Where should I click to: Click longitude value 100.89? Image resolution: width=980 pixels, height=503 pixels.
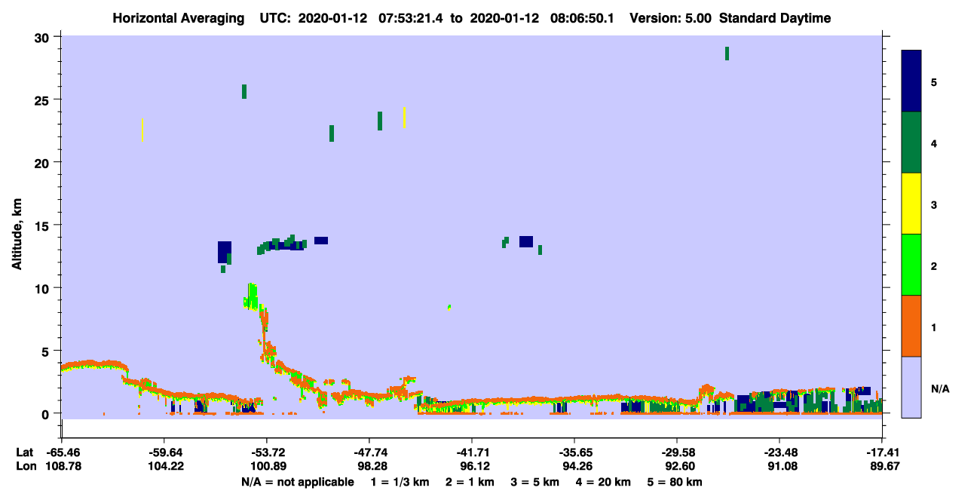click(268, 466)
